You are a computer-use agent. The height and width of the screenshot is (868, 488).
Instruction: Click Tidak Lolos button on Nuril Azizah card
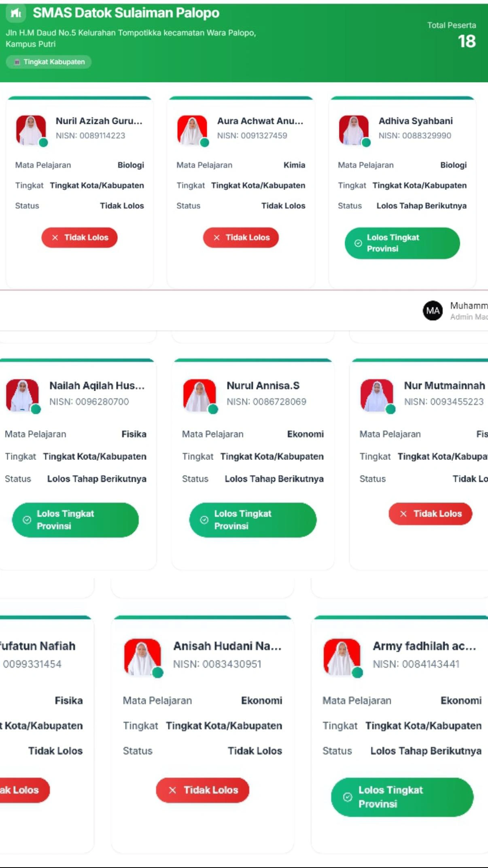tap(79, 238)
